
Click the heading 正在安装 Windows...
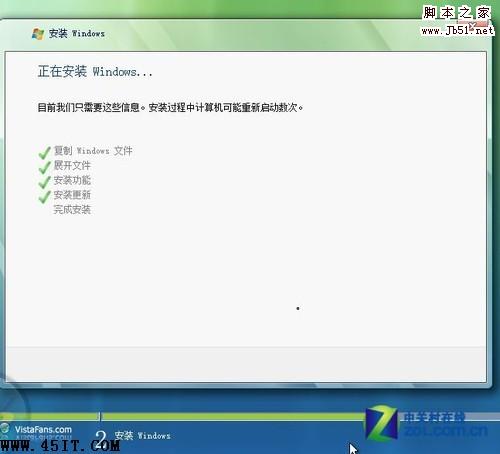(x=95, y=71)
